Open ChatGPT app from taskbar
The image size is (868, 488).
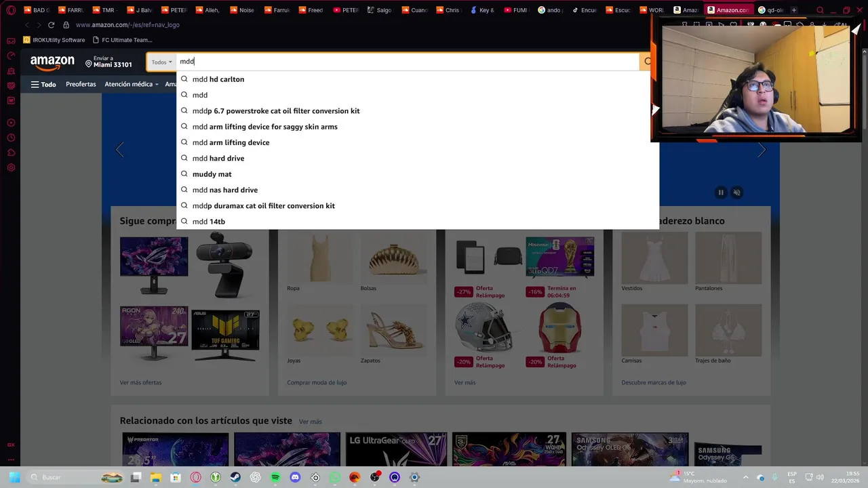255,477
